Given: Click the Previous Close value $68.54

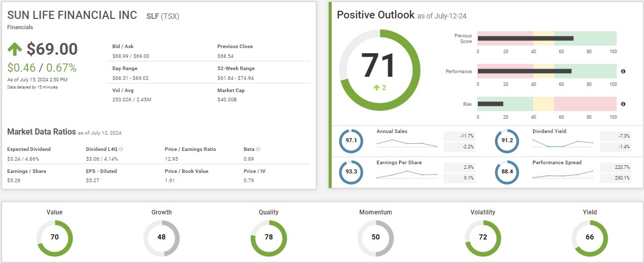Looking at the screenshot, I should [x=225, y=56].
